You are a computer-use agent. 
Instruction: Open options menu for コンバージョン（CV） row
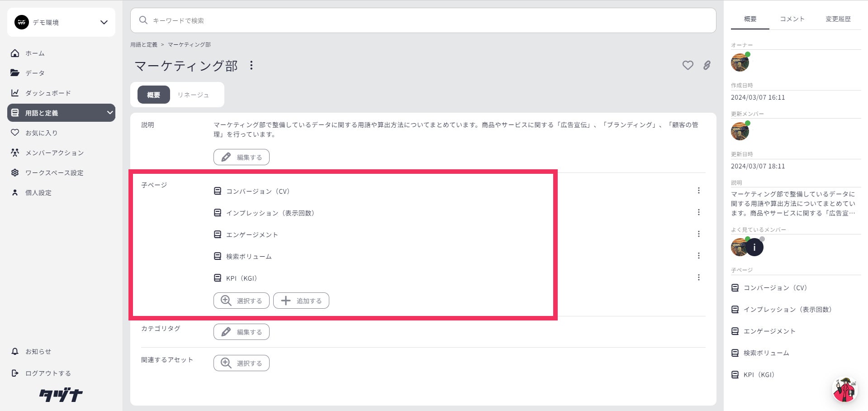tap(698, 191)
